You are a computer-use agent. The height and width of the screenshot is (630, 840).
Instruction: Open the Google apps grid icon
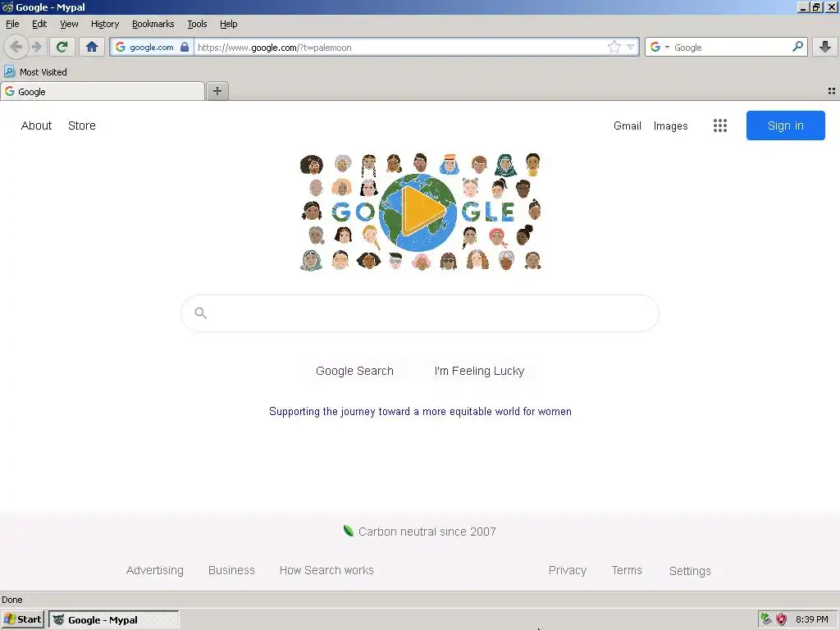click(720, 126)
